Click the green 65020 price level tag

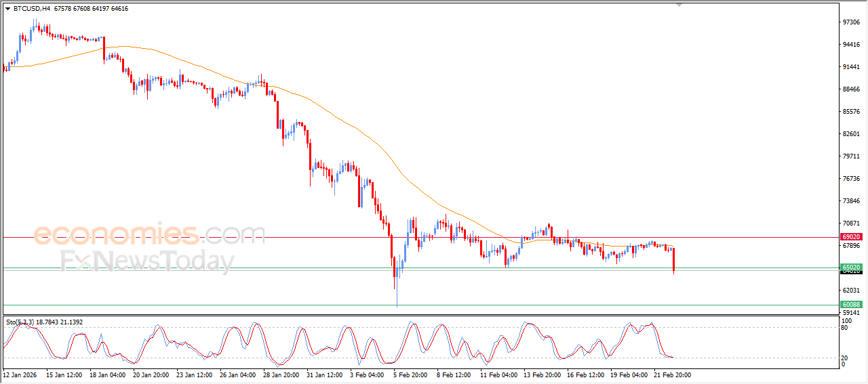[x=851, y=268]
